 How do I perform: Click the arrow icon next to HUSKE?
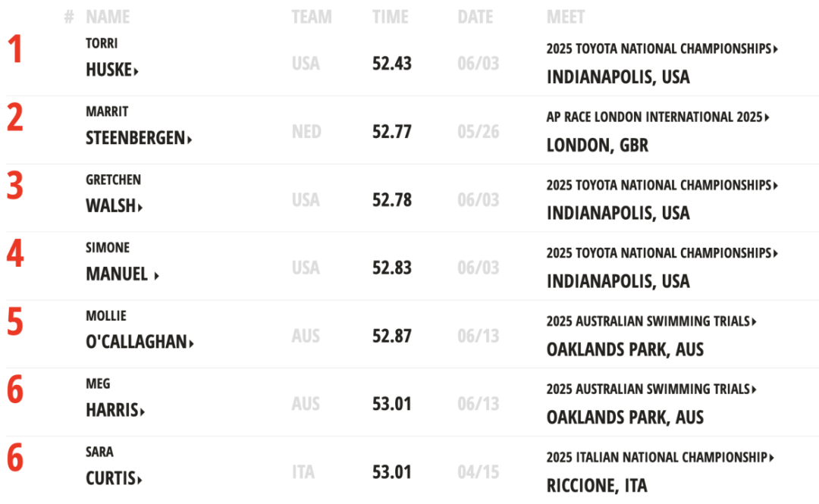tap(136, 71)
